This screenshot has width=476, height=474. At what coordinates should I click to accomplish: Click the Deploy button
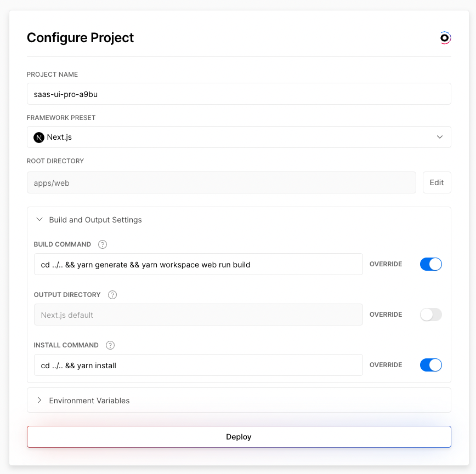(x=239, y=437)
